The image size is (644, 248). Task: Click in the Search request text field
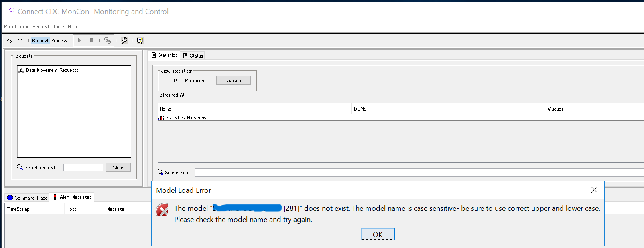coord(83,168)
